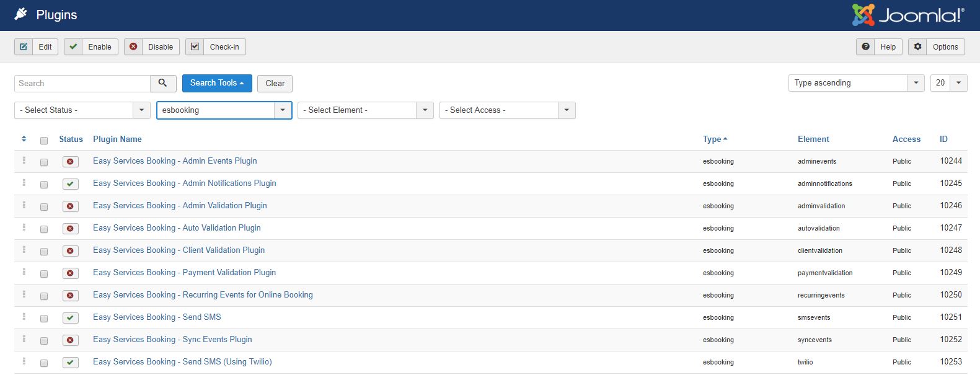Image resolution: width=980 pixels, height=375 pixels.
Task: Open Recurring Events for Online Booking plugin link
Action: point(203,294)
